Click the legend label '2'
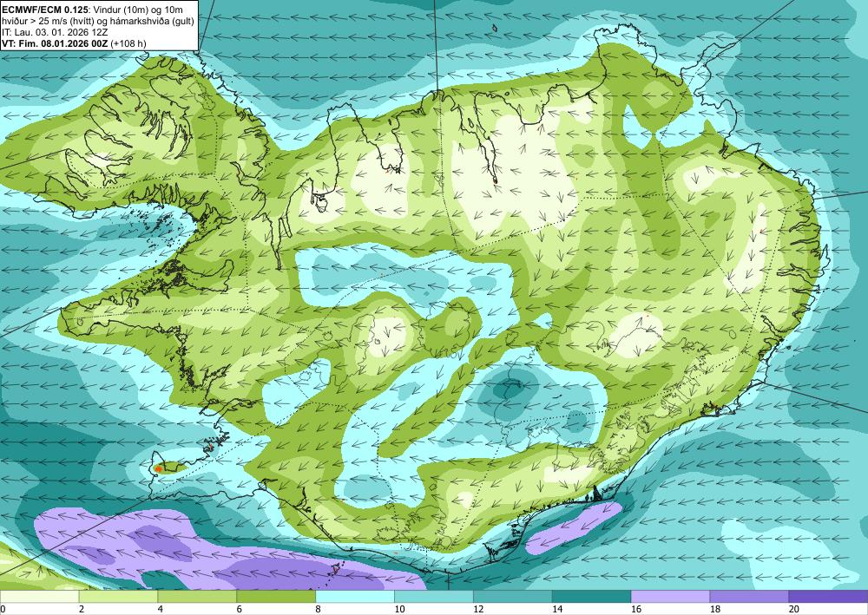This screenshot has width=868, height=615. [82, 609]
